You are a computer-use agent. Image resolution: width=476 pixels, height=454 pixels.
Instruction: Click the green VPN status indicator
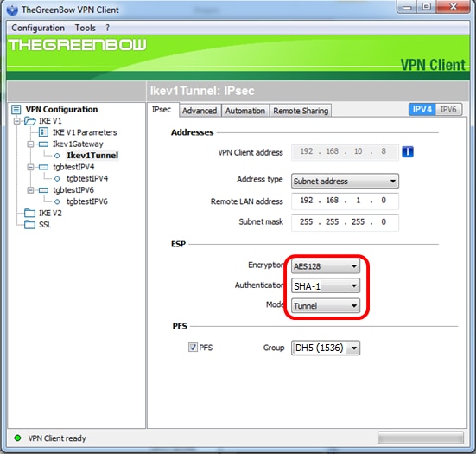coord(17,438)
